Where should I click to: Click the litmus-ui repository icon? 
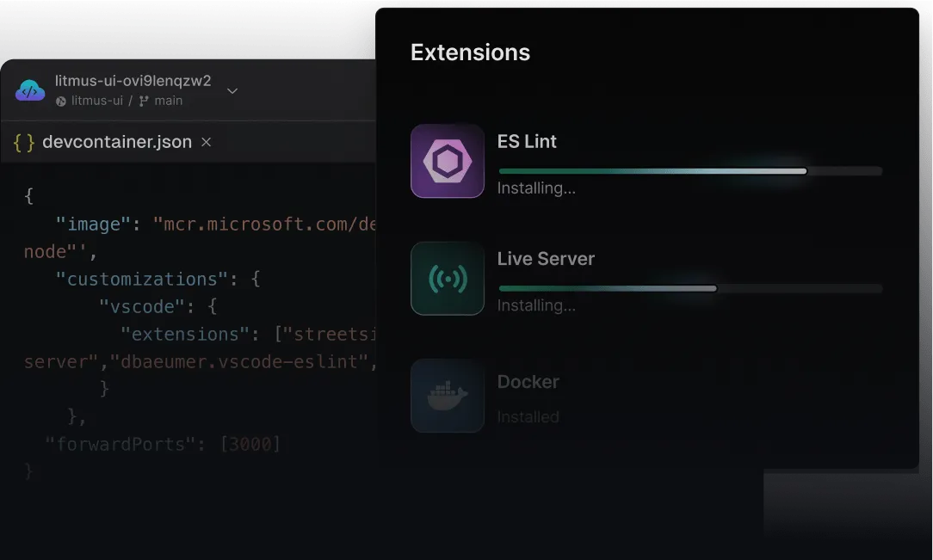pyautogui.click(x=61, y=101)
